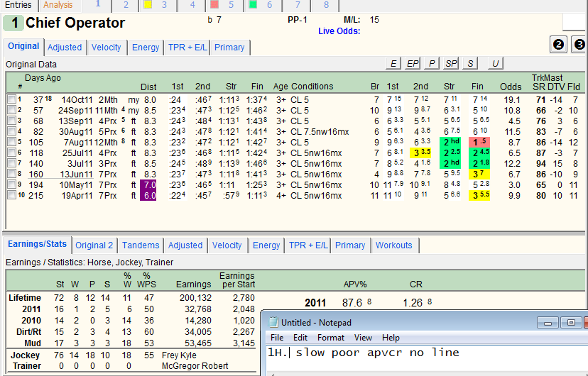Click the EP running style button
The image size is (588, 376).
413,63
